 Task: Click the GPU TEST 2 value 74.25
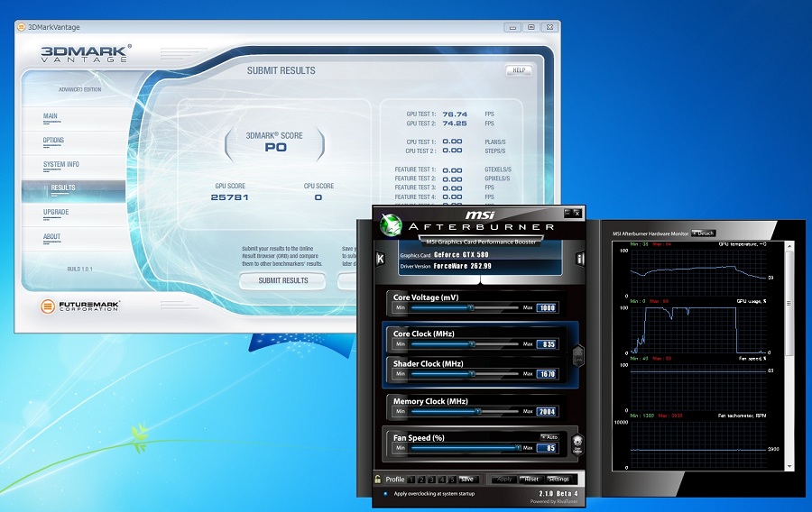pyautogui.click(x=455, y=123)
